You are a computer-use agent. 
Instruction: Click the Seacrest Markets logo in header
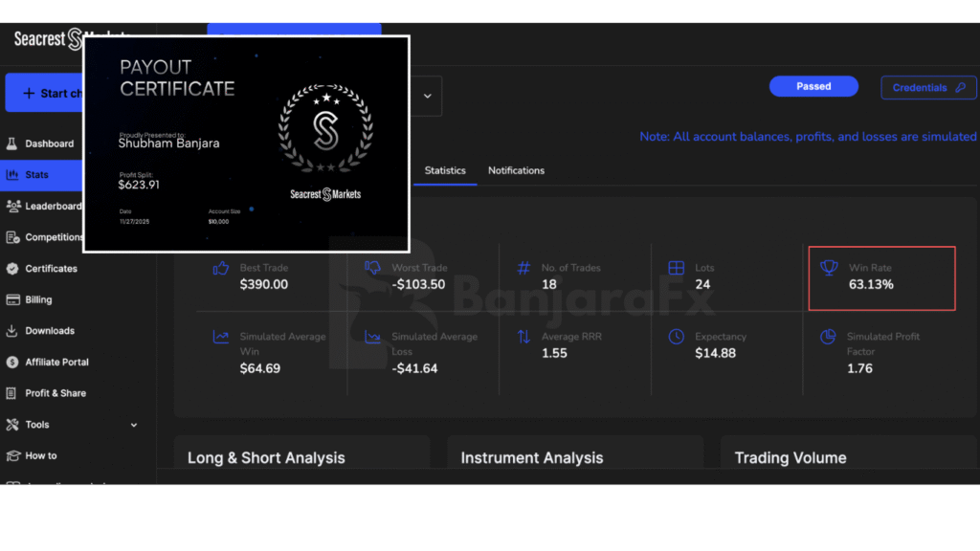click(x=48, y=39)
